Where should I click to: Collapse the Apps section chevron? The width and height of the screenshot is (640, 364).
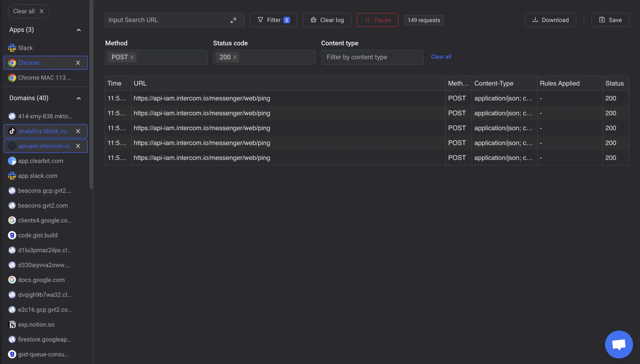pos(78,30)
